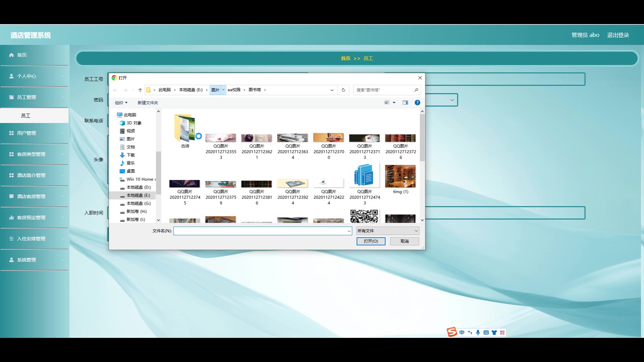Image resolution: width=644 pixels, height=362 pixels.
Task: Select 此电脑 in navigation tree
Action: click(126, 115)
